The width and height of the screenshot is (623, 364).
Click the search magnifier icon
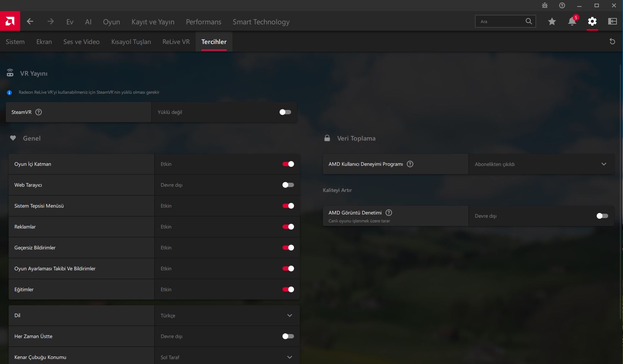coord(529,21)
